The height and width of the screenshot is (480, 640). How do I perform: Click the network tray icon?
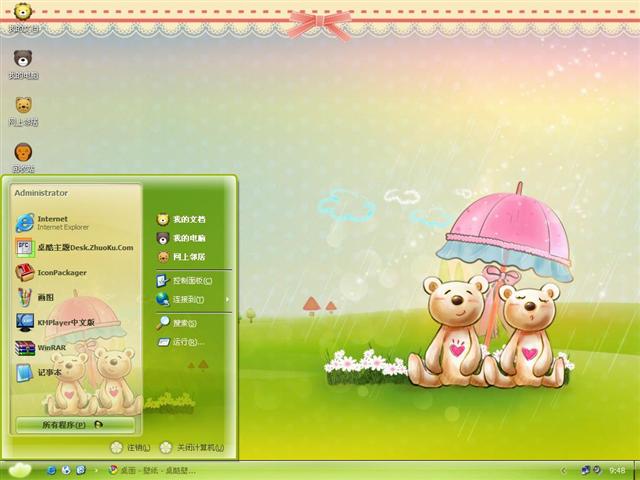point(586,470)
